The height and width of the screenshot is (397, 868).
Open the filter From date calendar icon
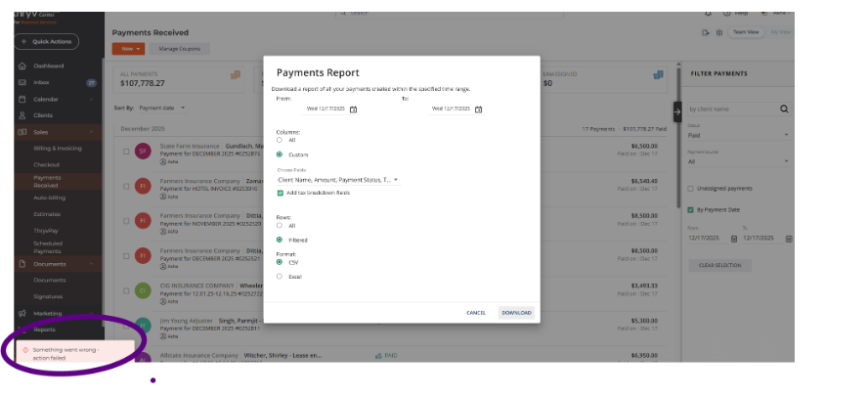coord(727,238)
